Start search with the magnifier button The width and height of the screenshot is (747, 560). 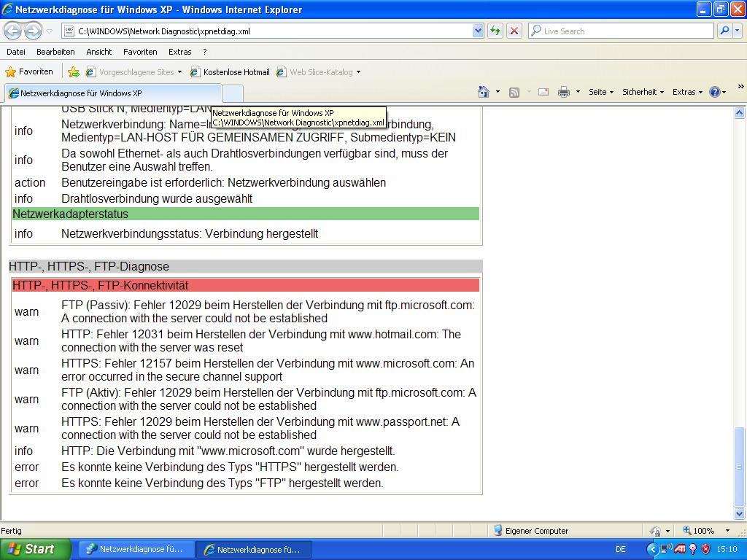[x=724, y=31]
